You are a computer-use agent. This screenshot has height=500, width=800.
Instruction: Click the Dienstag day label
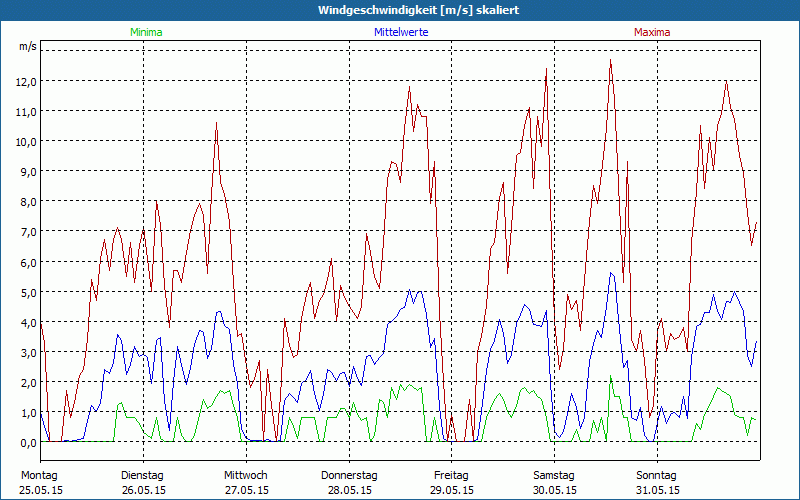(x=142, y=476)
